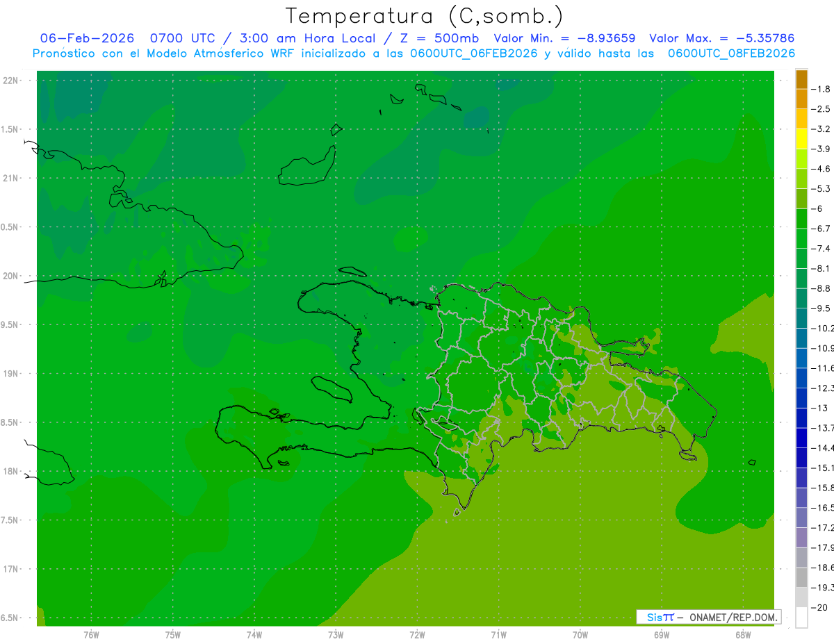The image size is (834, 644).
Task: Click the '75W' longitude label
Action: point(173,634)
